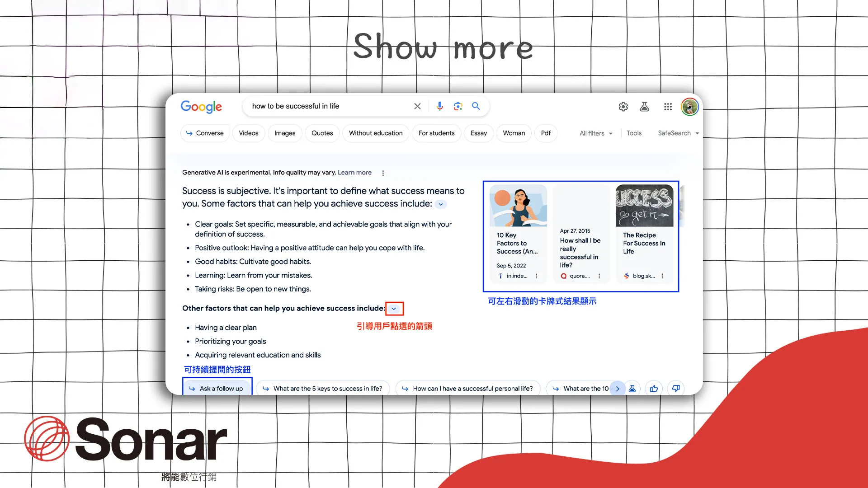The image size is (868, 488).
Task: Select the Quotes filter chip
Action: pos(322,133)
